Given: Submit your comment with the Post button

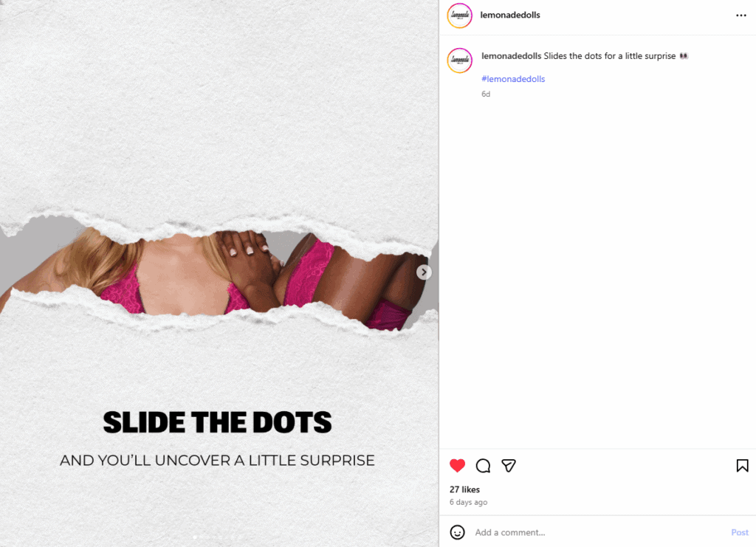Looking at the screenshot, I should click(740, 531).
